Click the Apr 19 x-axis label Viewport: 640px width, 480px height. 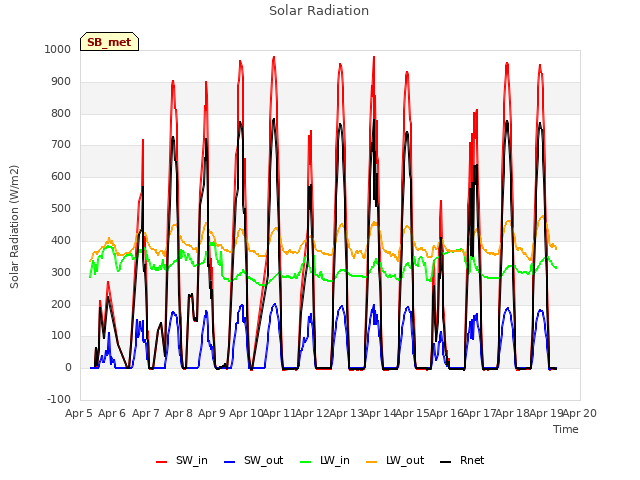click(x=546, y=413)
